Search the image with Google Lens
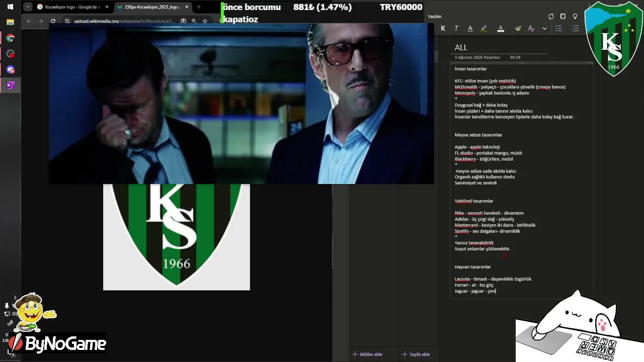Image resolution: width=644 pixels, height=362 pixels. click(x=184, y=21)
